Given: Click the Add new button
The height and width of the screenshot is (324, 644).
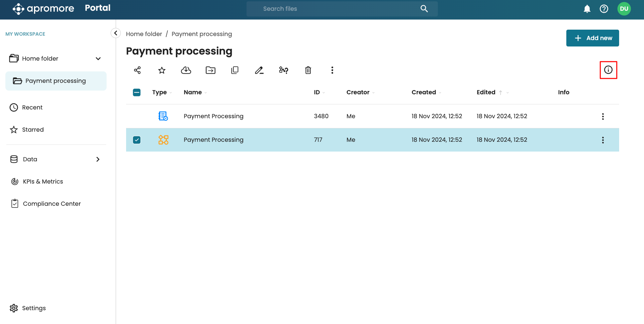Looking at the screenshot, I should point(592,38).
